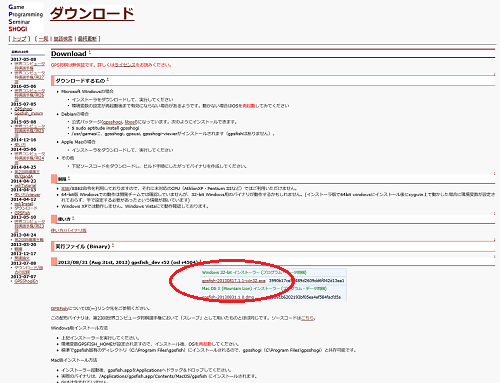Select the Apple Mac bullet item
Screen dimensions: 500x383
(x=78, y=142)
